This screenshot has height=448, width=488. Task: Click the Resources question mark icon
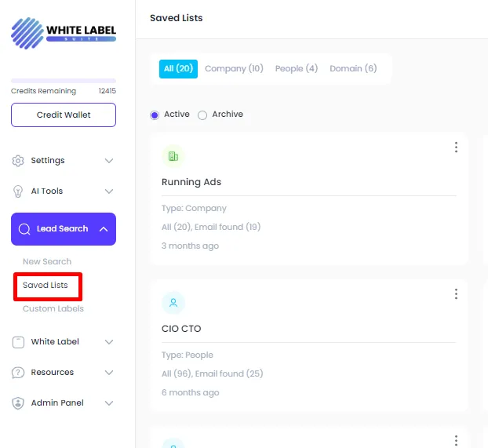click(18, 373)
